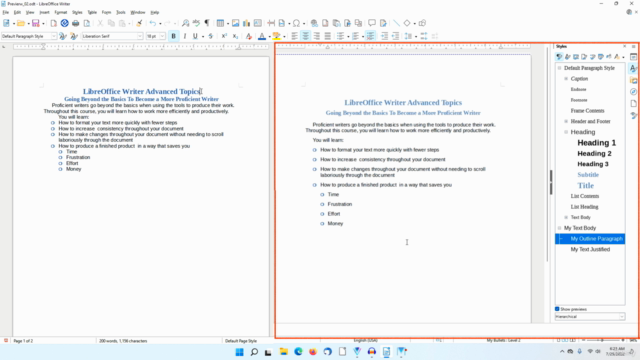Toggle Underline formatting button

[195, 36]
